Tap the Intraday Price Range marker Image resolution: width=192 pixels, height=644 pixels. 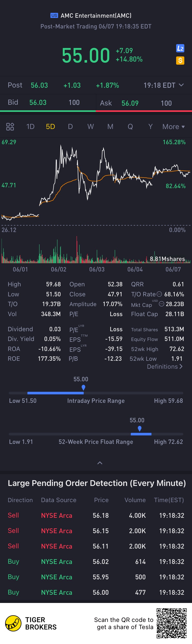click(83, 387)
